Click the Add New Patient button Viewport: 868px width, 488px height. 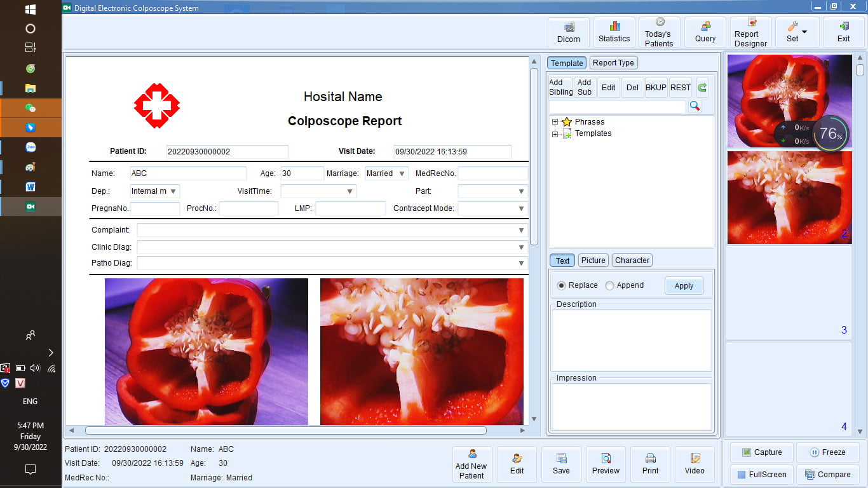tap(471, 464)
